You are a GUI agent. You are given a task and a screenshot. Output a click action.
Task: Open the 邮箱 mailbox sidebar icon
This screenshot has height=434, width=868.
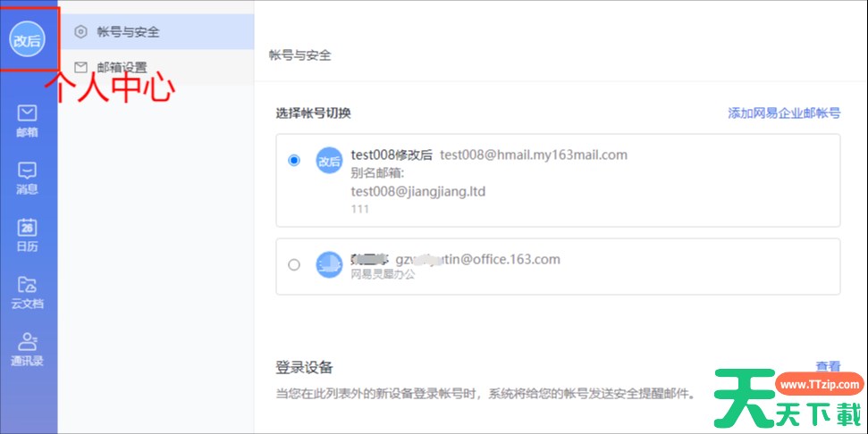27,121
